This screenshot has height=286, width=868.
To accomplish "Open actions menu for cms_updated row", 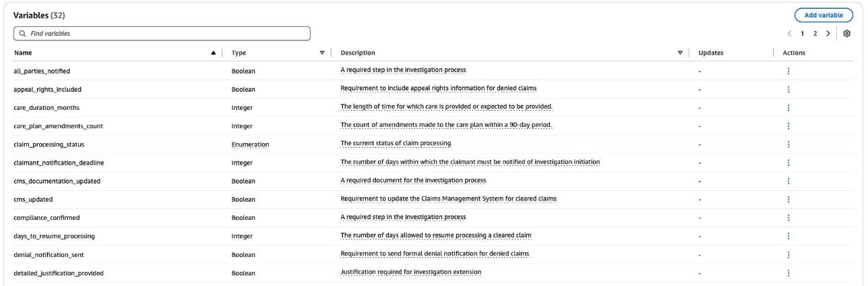I will point(788,199).
